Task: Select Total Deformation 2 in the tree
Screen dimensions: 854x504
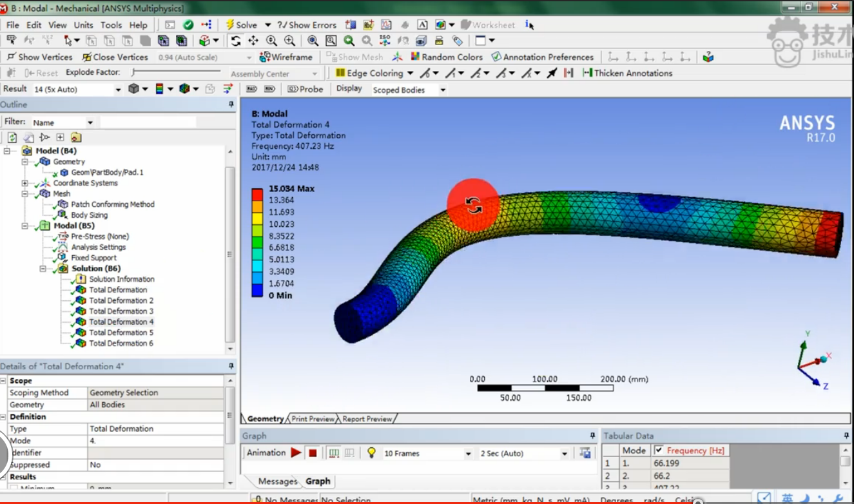Action: (x=121, y=300)
